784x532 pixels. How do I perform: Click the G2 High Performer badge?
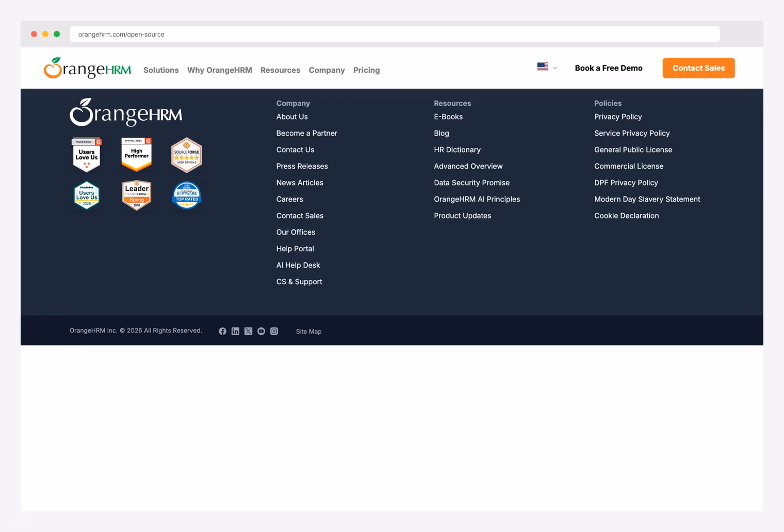click(x=137, y=155)
